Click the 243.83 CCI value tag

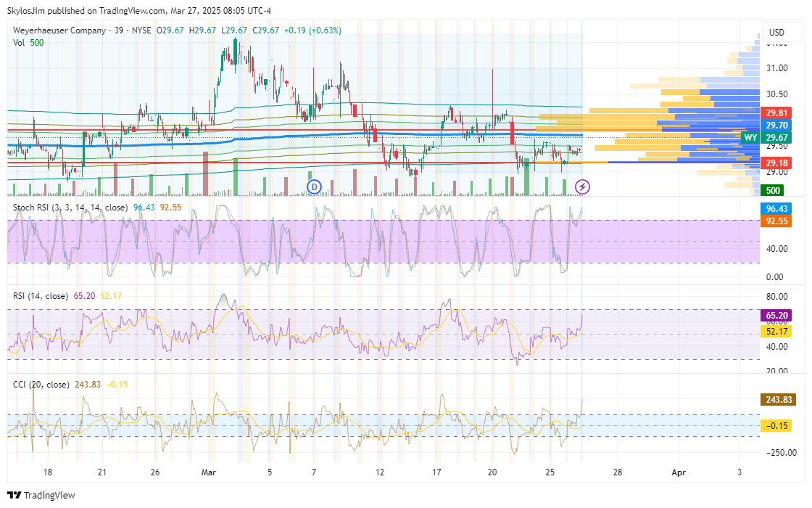(x=777, y=400)
